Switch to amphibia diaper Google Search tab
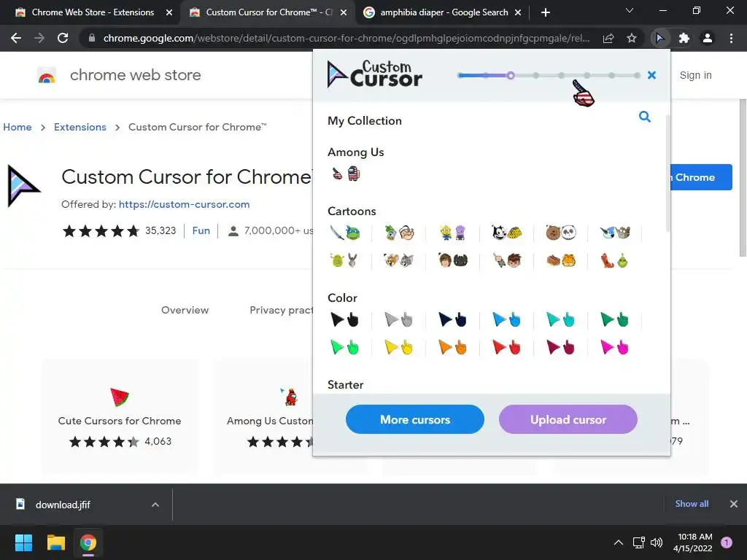Image resolution: width=747 pixels, height=560 pixels. coord(444,12)
